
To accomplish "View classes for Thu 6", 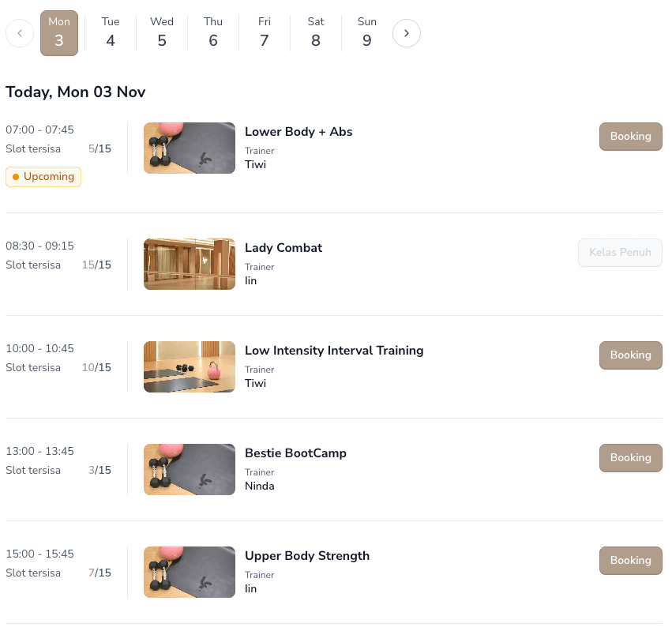I will tap(213, 33).
